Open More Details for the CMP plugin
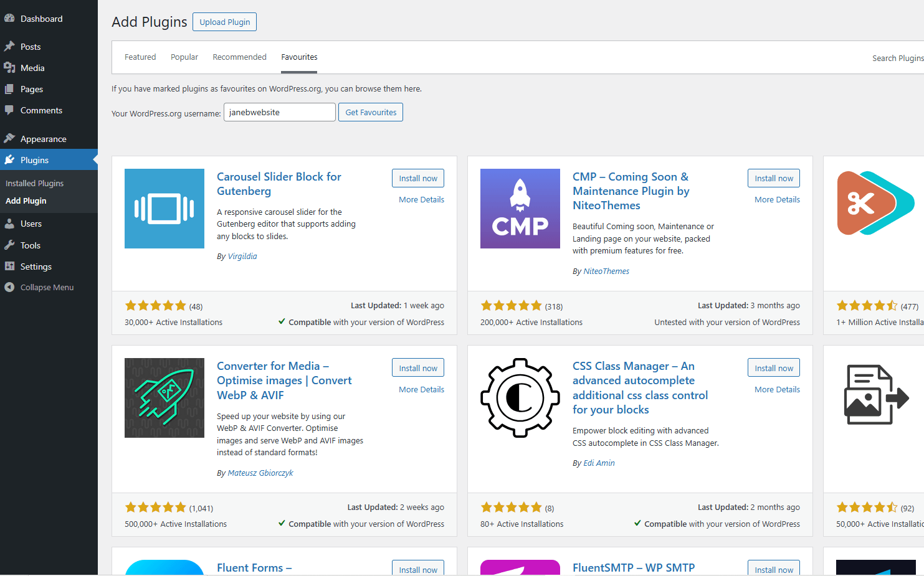The image size is (924, 576). (777, 199)
